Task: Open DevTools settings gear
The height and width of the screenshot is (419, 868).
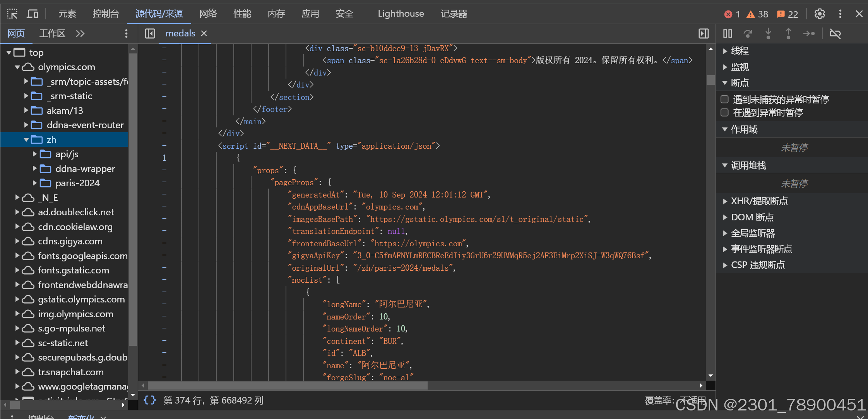Action: (820, 14)
